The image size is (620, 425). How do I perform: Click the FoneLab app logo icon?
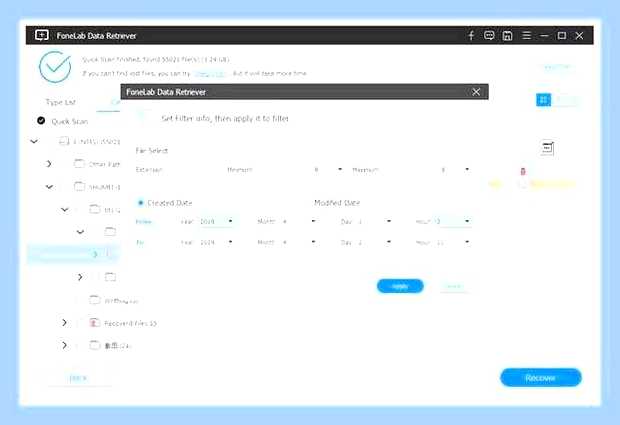tap(42, 35)
